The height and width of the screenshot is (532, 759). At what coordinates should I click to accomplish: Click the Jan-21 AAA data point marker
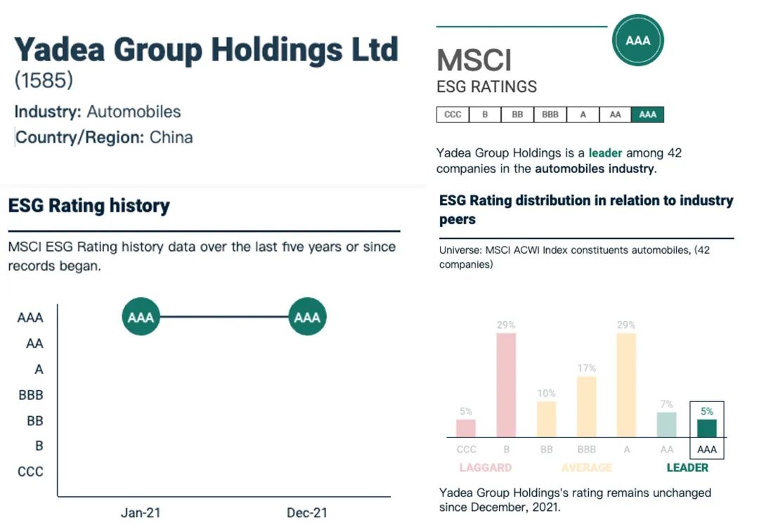point(141,317)
